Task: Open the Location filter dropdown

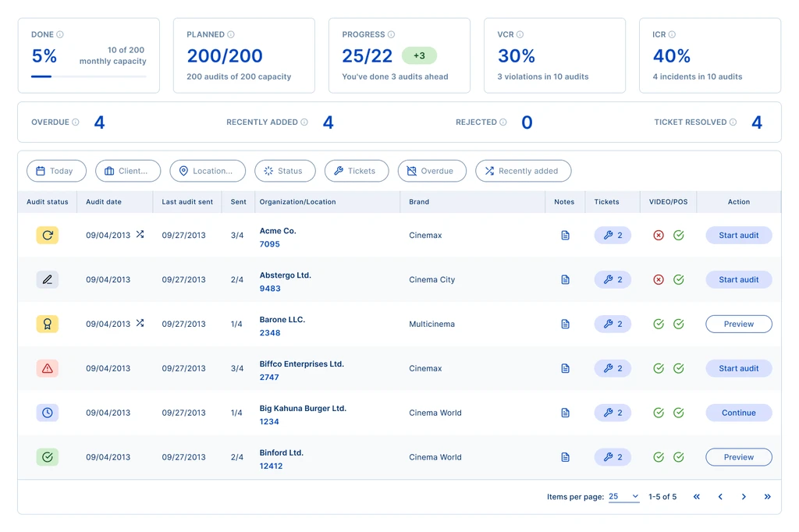Action: click(208, 171)
